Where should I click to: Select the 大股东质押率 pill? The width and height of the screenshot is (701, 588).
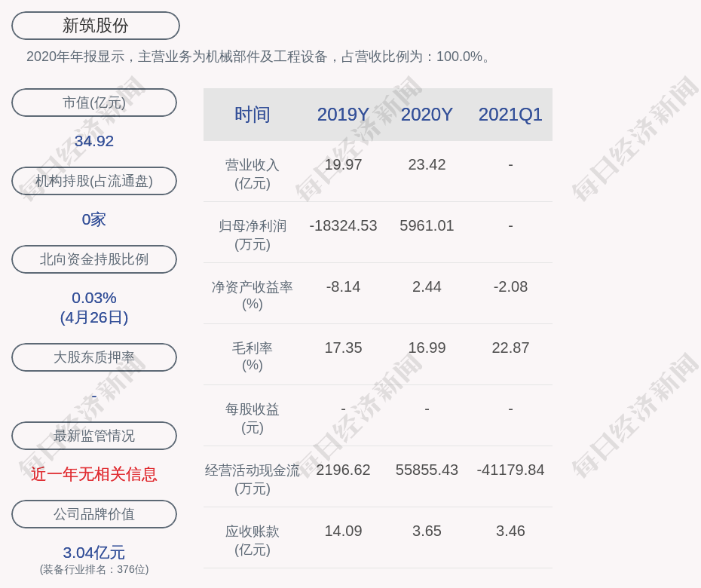pyautogui.click(x=94, y=357)
